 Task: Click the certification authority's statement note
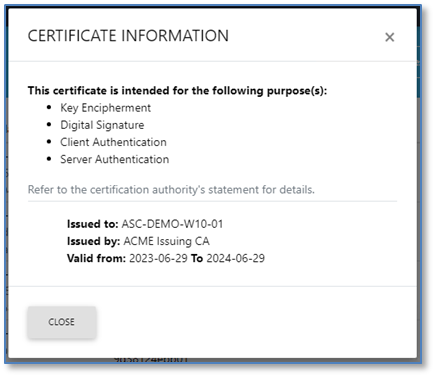(171, 190)
